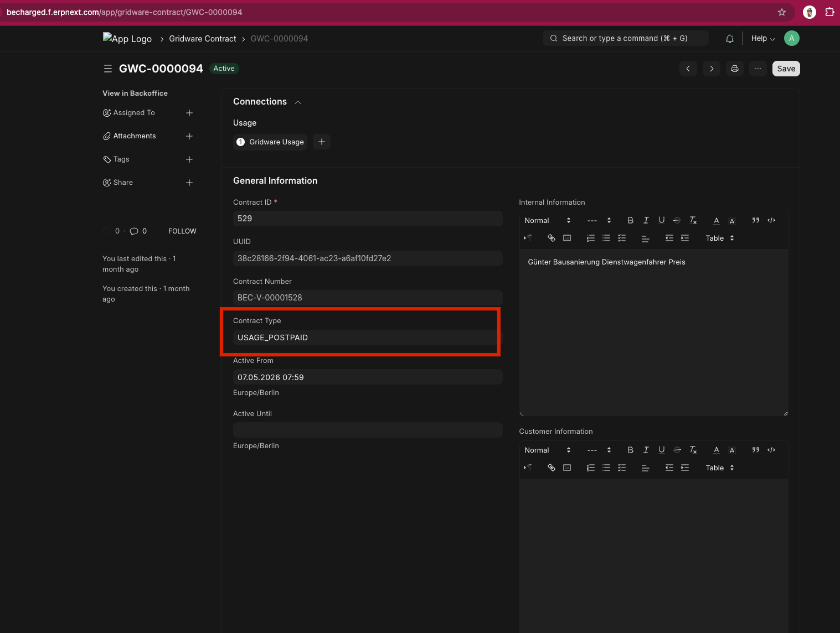Go to next document arrow
Viewport: 840px width, 633px height.
(712, 69)
